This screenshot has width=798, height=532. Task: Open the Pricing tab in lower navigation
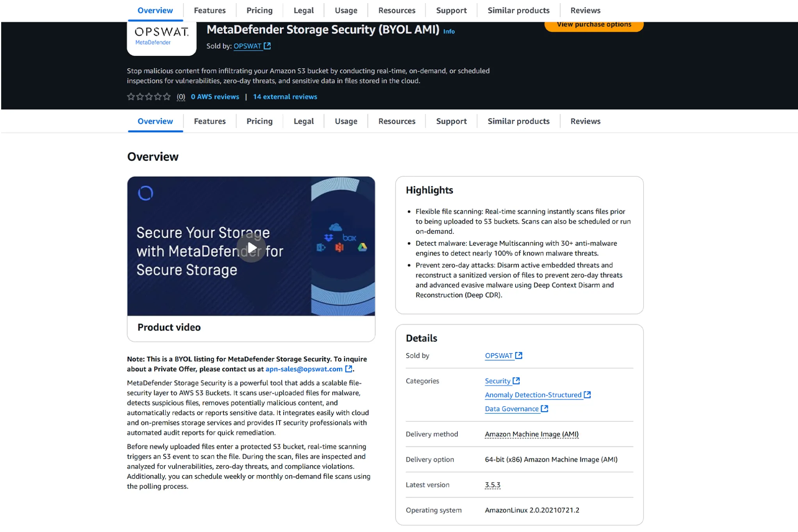pos(259,121)
